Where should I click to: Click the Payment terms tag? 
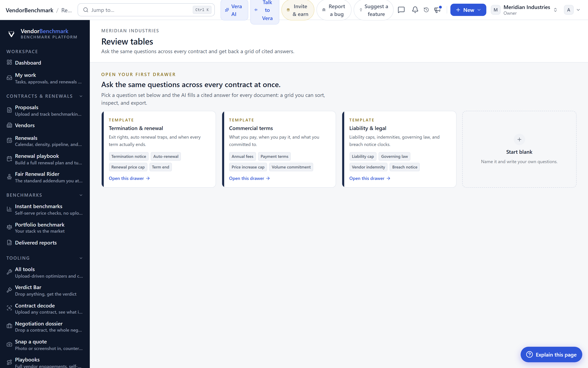pyautogui.click(x=274, y=156)
